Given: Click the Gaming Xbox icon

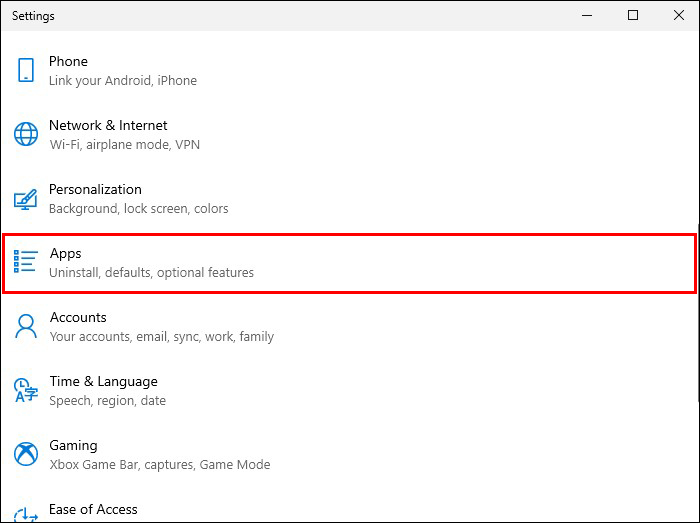Looking at the screenshot, I should pos(26,454).
